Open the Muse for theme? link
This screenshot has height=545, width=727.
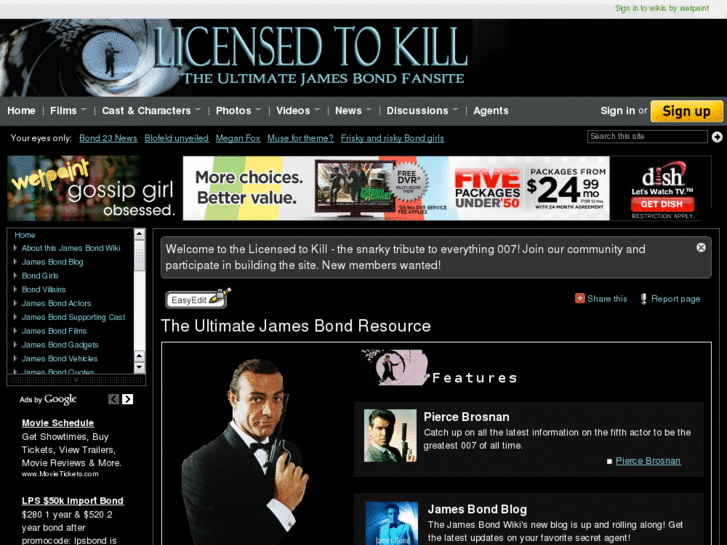pyautogui.click(x=300, y=138)
